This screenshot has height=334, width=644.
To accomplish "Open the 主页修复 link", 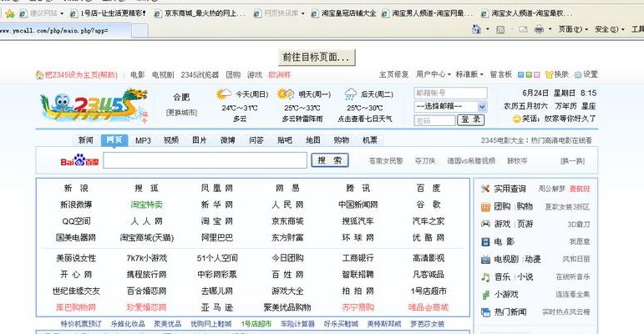I will click(393, 74).
